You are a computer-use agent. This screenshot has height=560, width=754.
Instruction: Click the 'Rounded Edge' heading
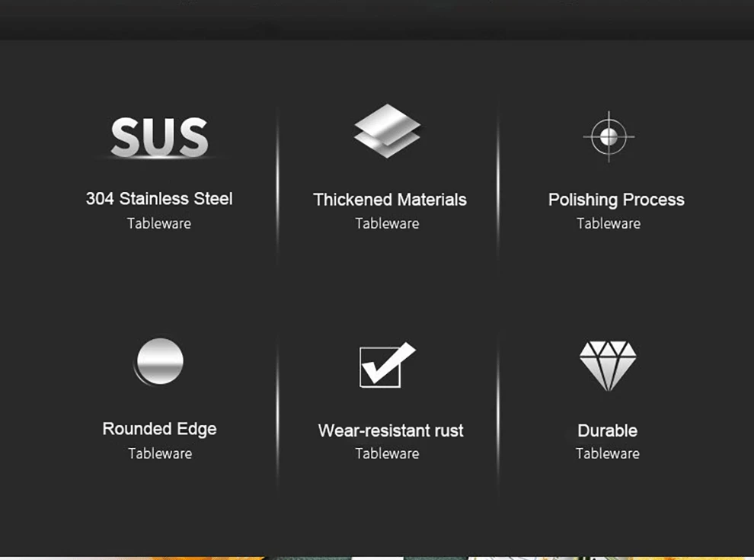coord(160,429)
